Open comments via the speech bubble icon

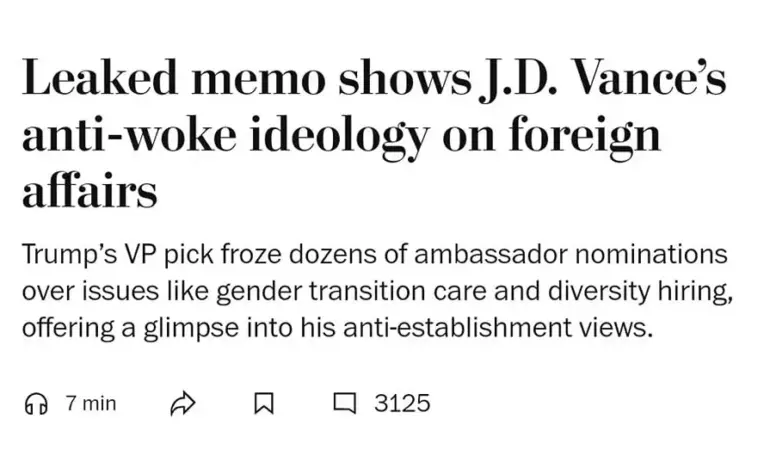click(344, 404)
